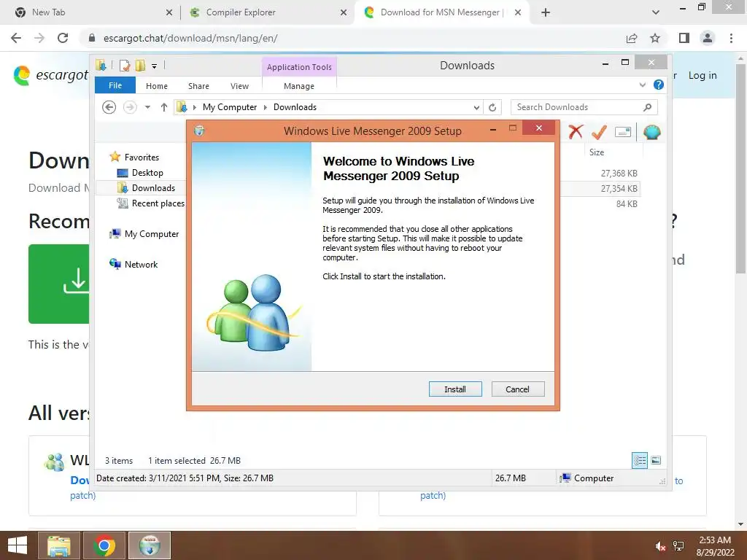Screen dimensions: 747x560
Task: Open Recent places in navigation pane
Action: coord(158,203)
